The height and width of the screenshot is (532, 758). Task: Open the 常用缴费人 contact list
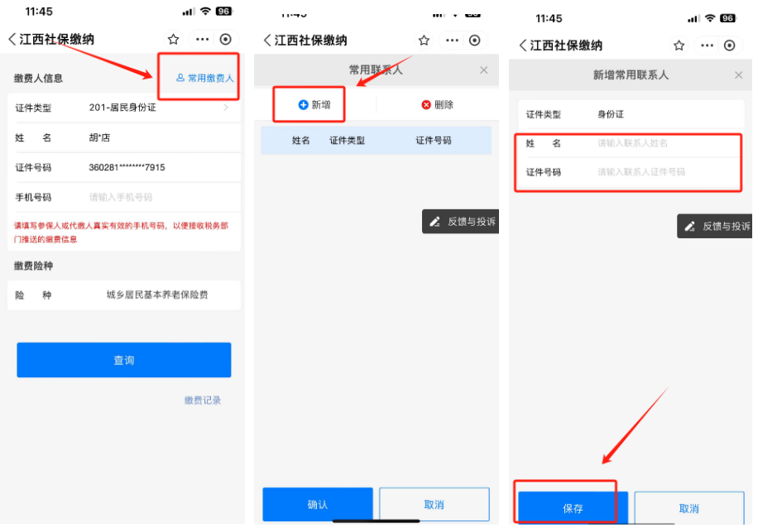click(205, 79)
